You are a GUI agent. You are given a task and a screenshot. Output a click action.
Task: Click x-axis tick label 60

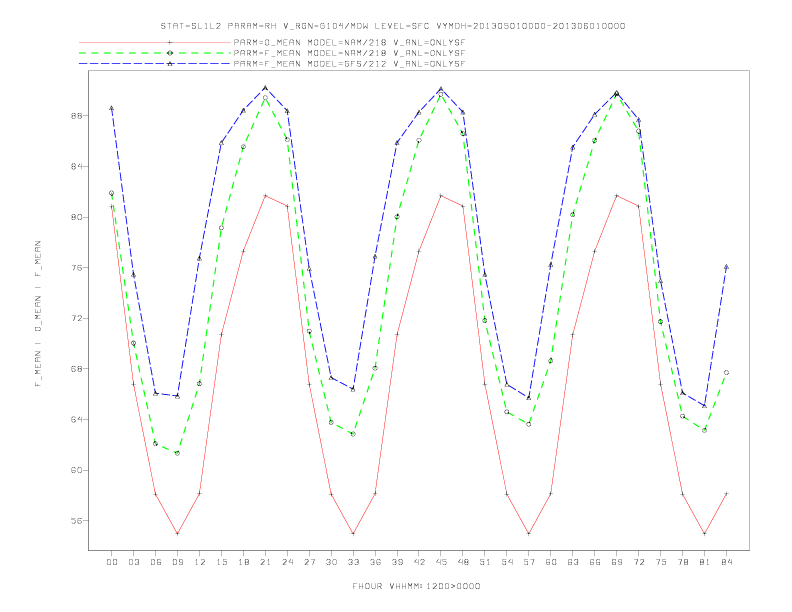pyautogui.click(x=551, y=562)
